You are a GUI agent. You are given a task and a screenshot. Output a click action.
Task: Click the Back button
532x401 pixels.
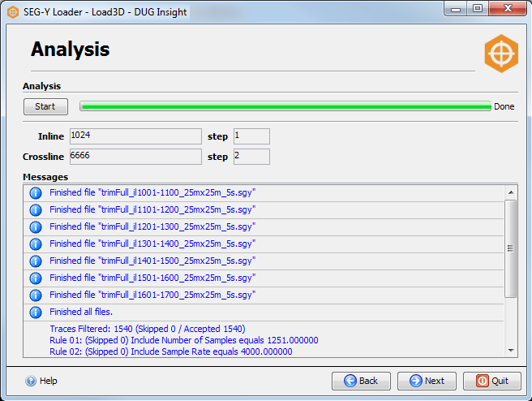[x=361, y=381]
